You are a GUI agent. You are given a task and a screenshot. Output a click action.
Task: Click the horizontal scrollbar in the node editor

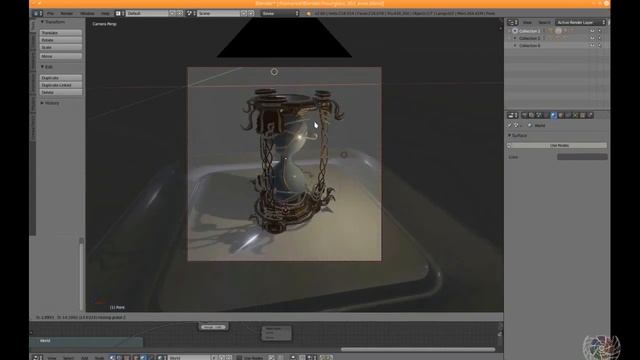(418, 349)
